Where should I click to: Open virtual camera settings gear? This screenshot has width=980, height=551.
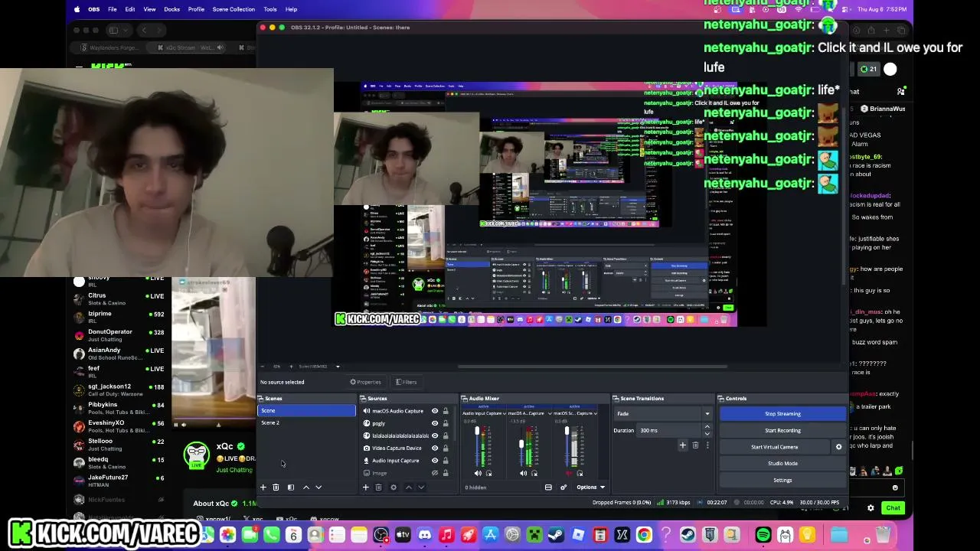838,447
